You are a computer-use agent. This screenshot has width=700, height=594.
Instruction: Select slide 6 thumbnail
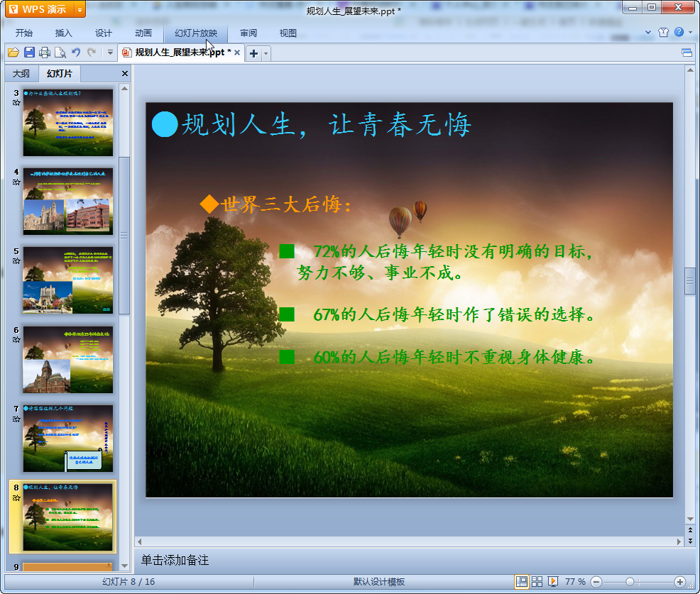(x=68, y=359)
